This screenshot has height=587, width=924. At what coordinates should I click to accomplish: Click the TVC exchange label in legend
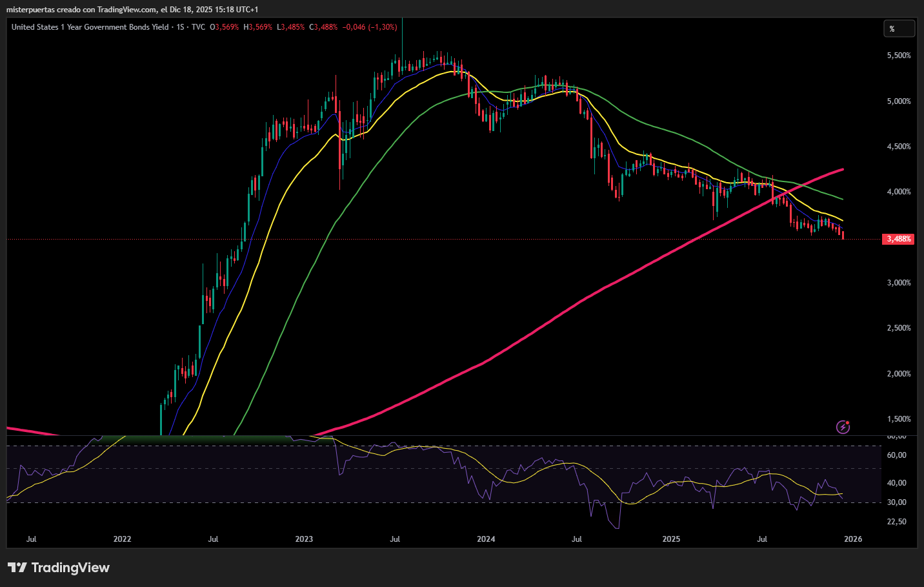198,27
